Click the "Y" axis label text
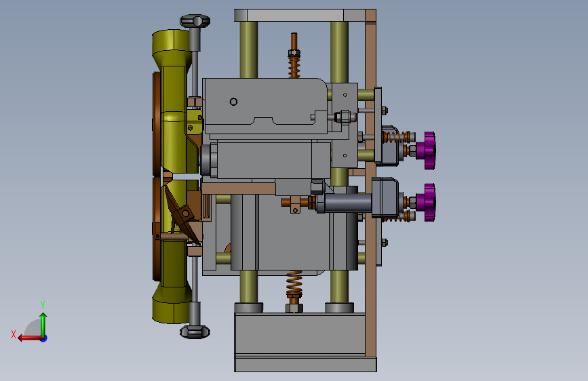 (43, 304)
